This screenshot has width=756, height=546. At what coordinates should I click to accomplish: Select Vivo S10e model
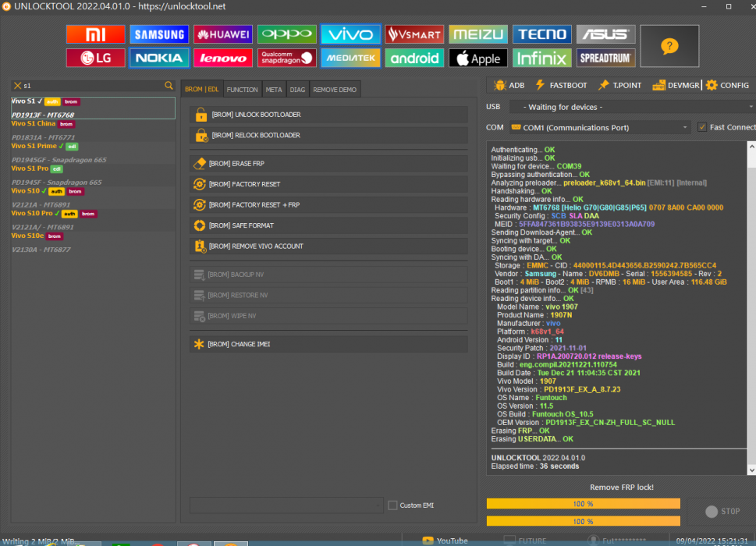[x=93, y=243]
